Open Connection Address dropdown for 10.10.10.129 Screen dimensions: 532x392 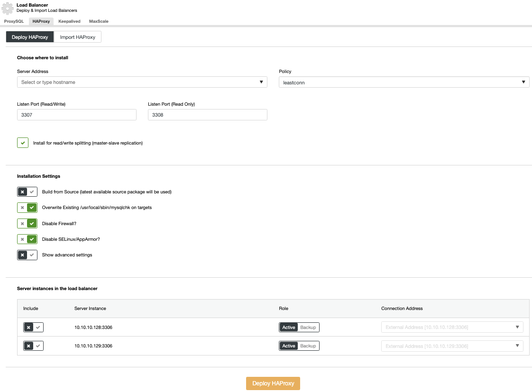click(452, 346)
